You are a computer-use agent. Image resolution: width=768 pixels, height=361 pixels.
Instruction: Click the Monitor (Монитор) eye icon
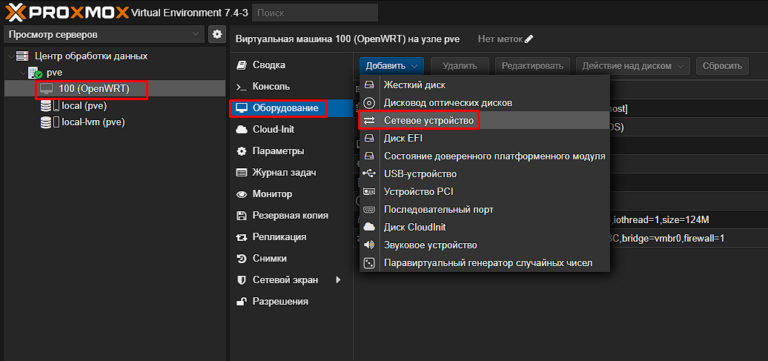tap(241, 194)
